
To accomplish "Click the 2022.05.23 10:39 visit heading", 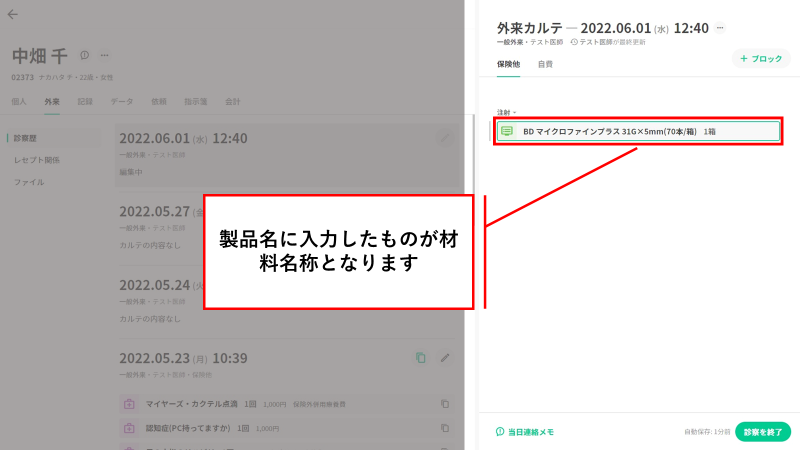I will pyautogui.click(x=183, y=358).
